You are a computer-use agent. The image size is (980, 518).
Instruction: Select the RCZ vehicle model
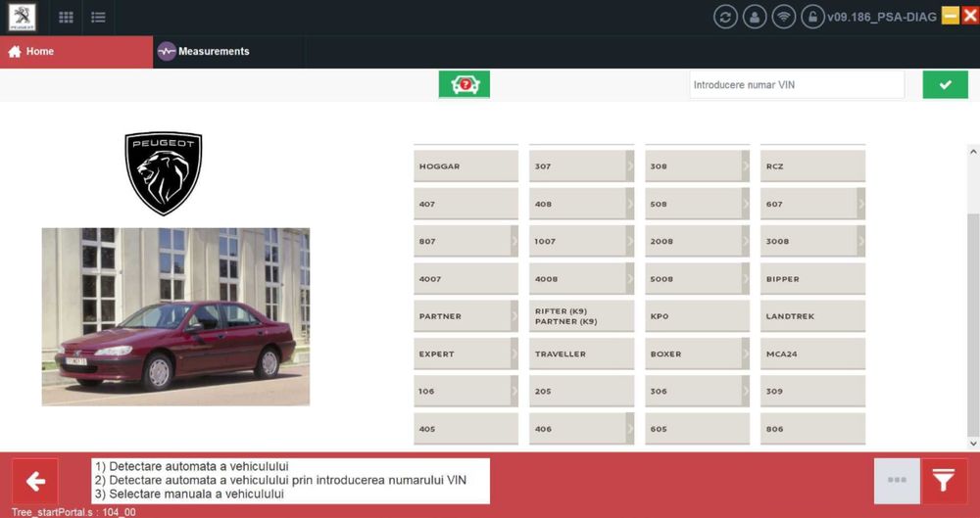812,166
